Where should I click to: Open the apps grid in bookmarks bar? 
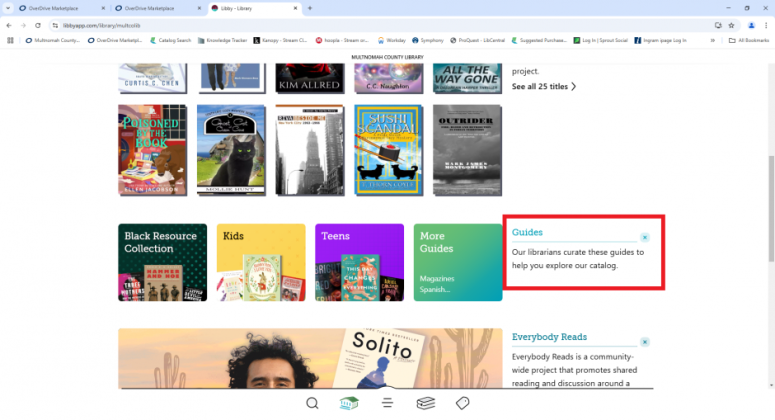pos(10,41)
